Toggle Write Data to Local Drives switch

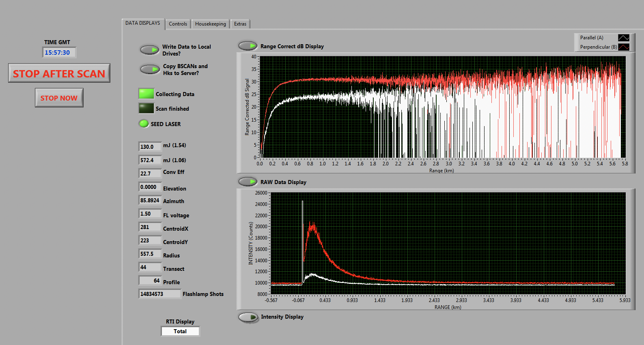[149, 50]
